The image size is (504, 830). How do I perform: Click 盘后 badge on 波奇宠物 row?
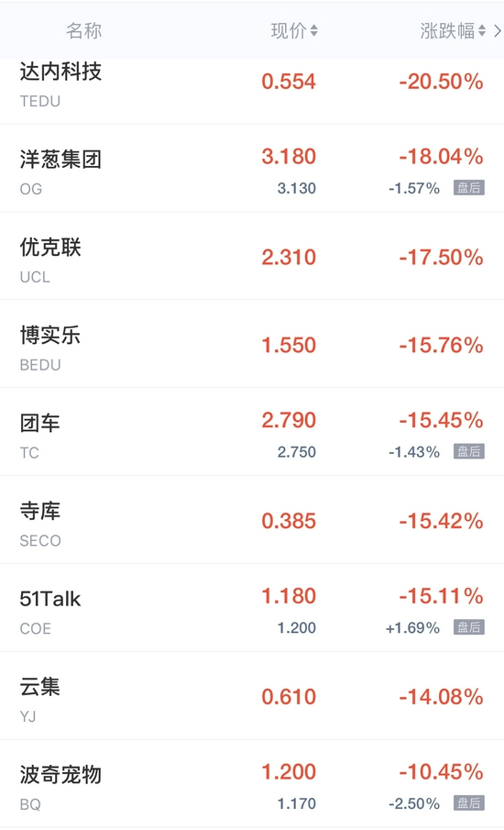(468, 803)
